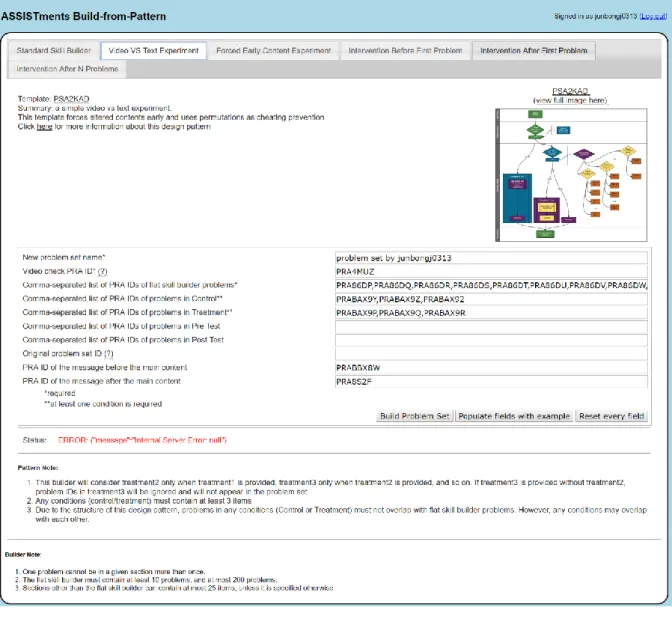Viewport: 672px width, 622px height.
Task: Focus the Video check PRA ID field
Action: click(x=491, y=272)
